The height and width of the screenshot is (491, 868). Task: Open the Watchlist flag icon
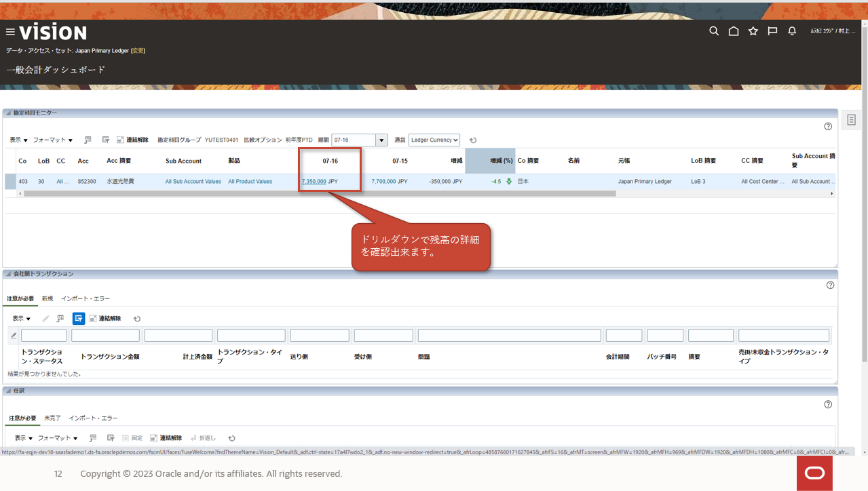coord(772,31)
